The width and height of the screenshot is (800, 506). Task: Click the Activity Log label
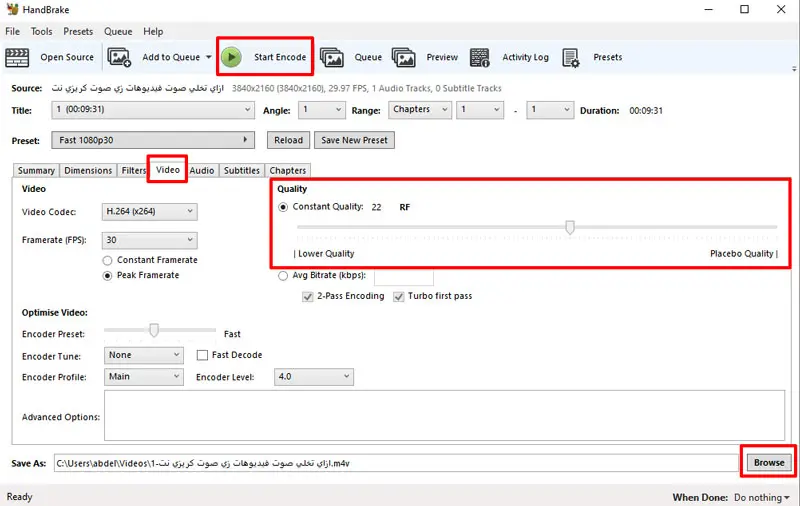pos(525,57)
